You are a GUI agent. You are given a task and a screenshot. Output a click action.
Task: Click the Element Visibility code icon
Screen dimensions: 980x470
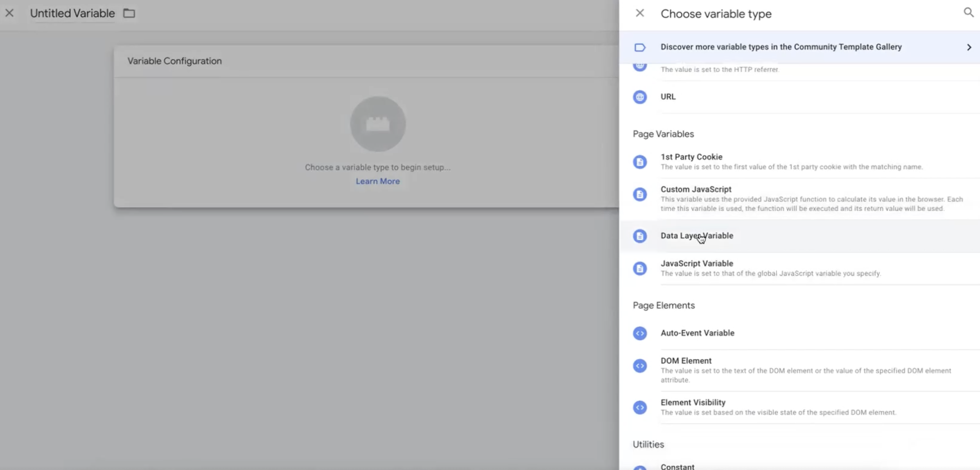(640, 407)
